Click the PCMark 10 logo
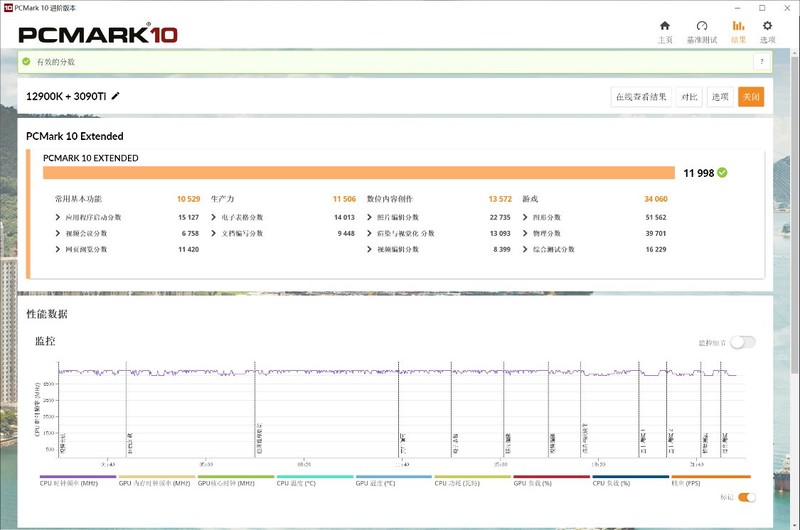 pos(98,34)
